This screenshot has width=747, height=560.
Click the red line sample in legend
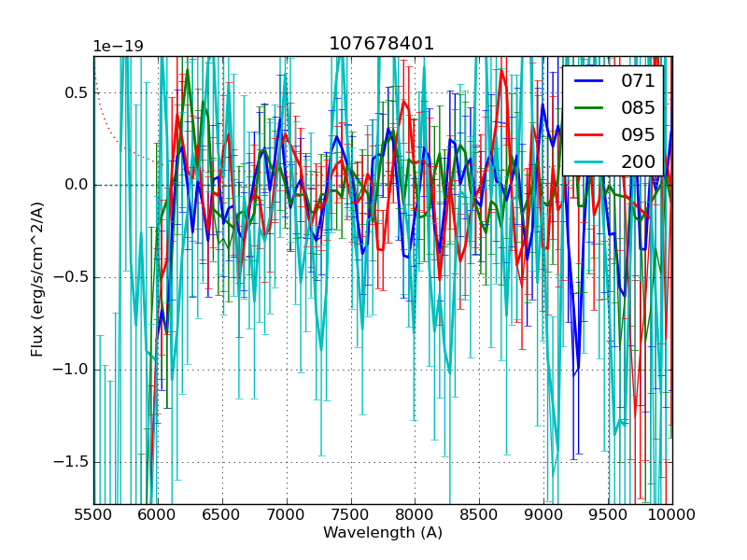[x=590, y=135]
